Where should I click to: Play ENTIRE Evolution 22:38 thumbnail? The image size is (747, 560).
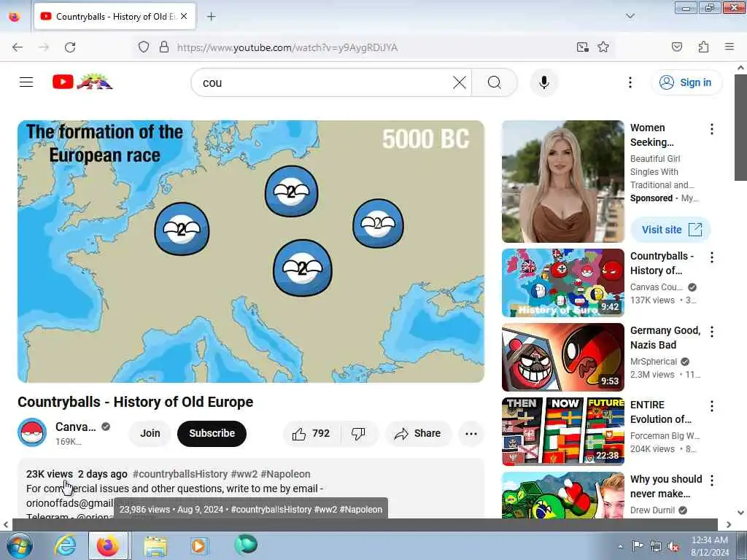pos(562,432)
